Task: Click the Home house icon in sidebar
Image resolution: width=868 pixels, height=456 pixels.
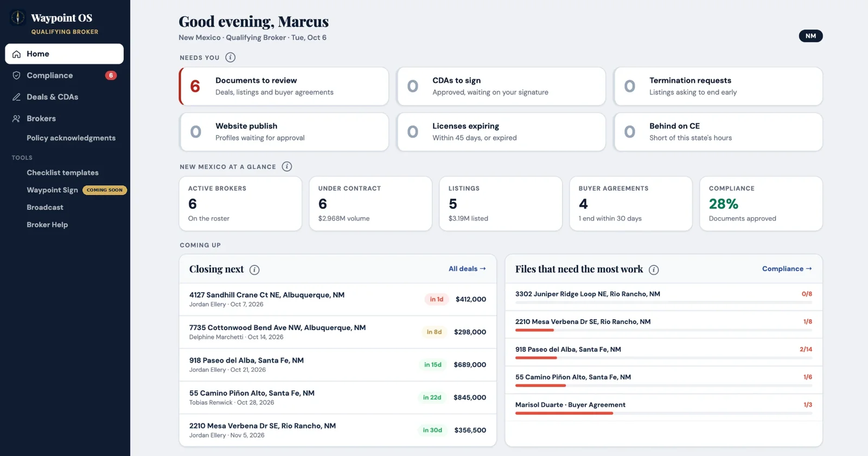Action: click(17, 54)
